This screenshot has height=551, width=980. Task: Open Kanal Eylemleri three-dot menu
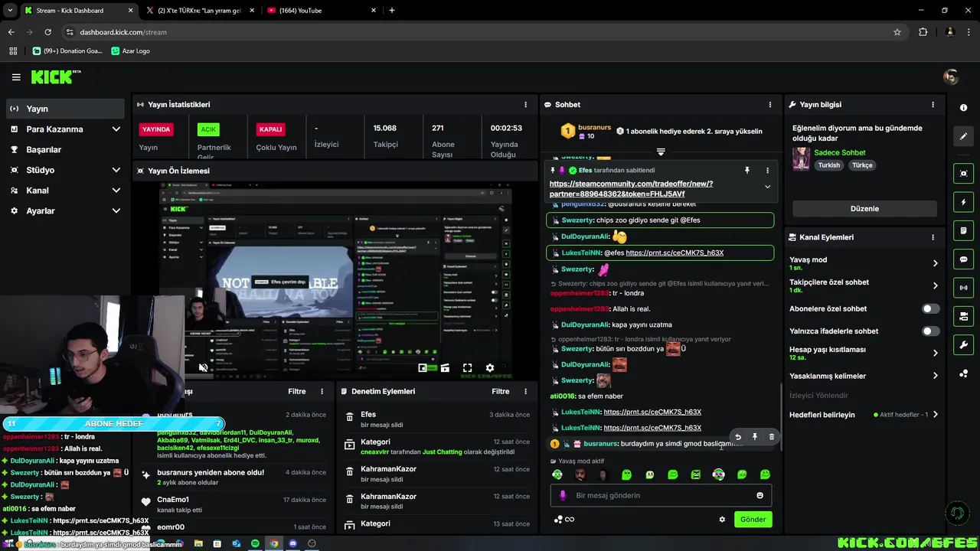[x=933, y=237]
